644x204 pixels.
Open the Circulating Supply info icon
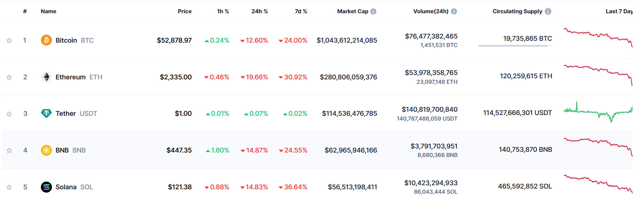[548, 11]
